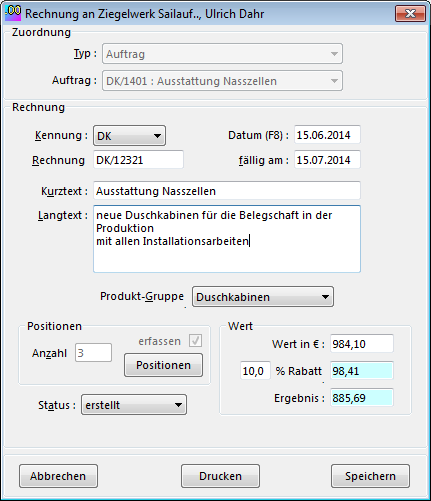Click the Datum (F8) date field
The height and width of the screenshot is (501, 431).
pyautogui.click(x=327, y=135)
